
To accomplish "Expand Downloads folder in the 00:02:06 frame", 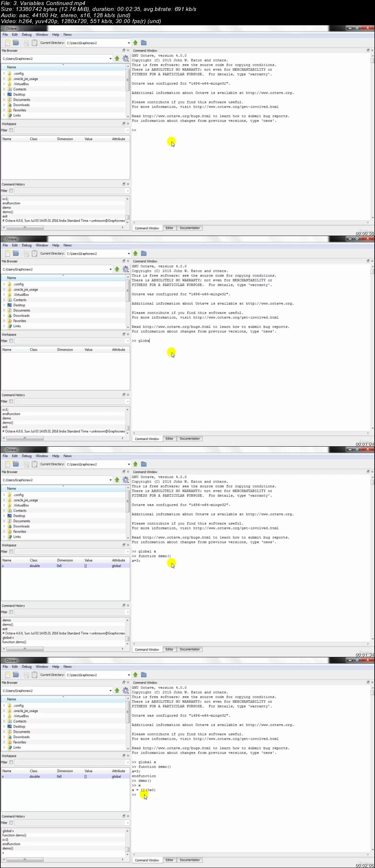I will pyautogui.click(x=4, y=736).
